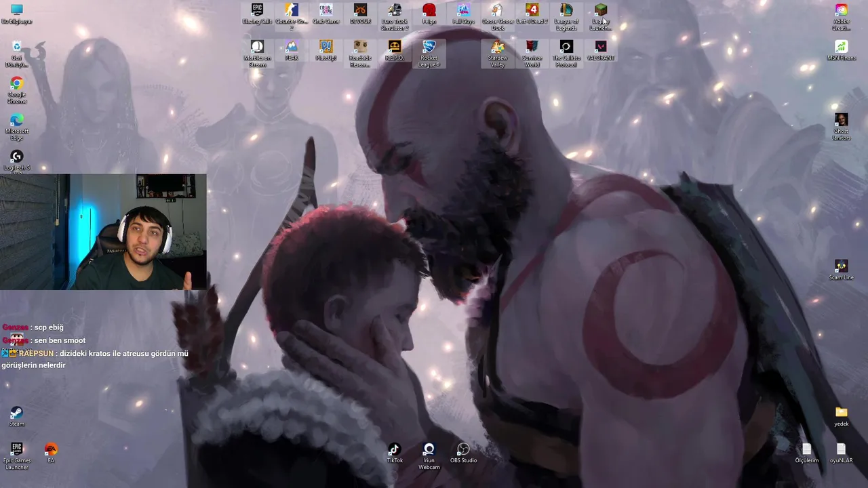Open the Survivor World icon
Viewport: 868px width, 488px height.
[x=532, y=54]
